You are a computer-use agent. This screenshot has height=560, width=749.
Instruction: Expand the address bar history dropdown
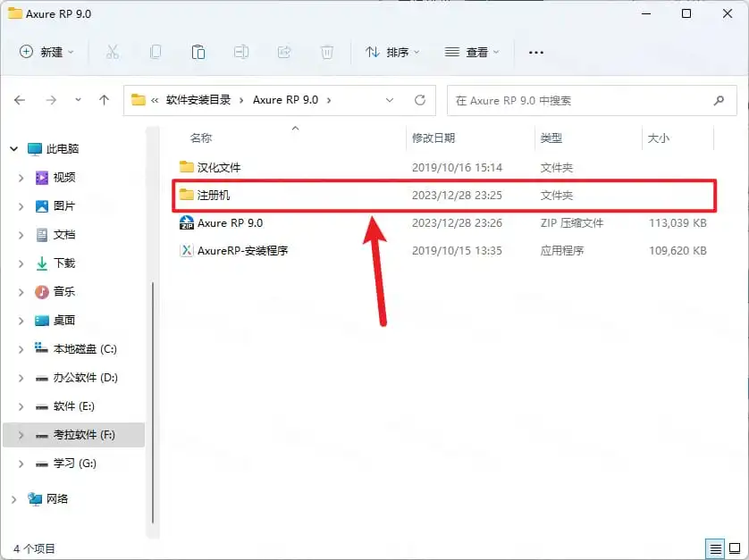(390, 100)
